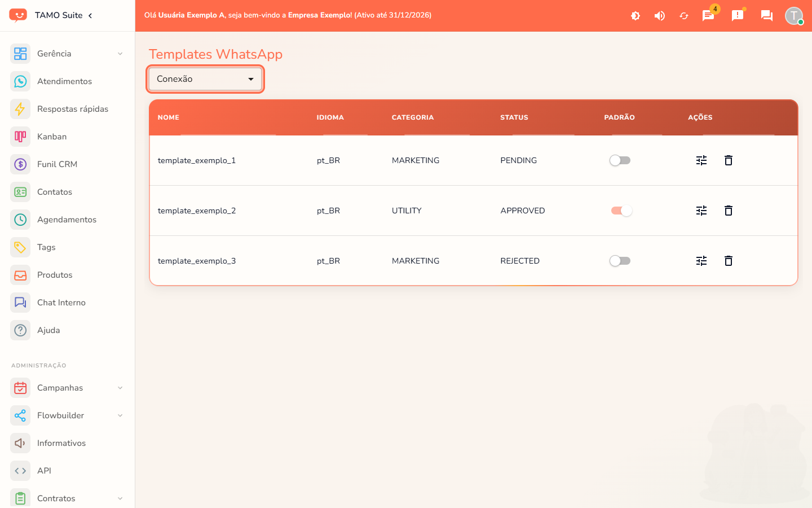812x508 pixels.
Task: Click the Kanban board icon
Action: (x=20, y=137)
